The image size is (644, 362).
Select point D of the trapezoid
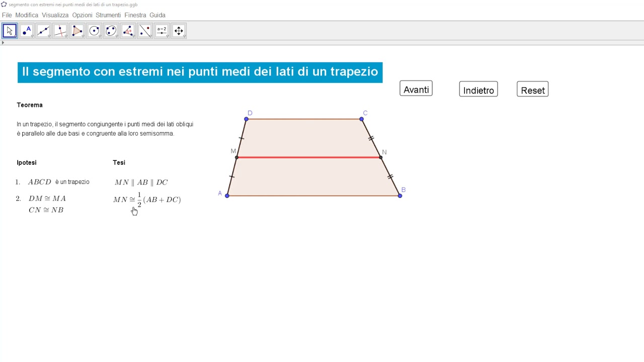(x=246, y=119)
